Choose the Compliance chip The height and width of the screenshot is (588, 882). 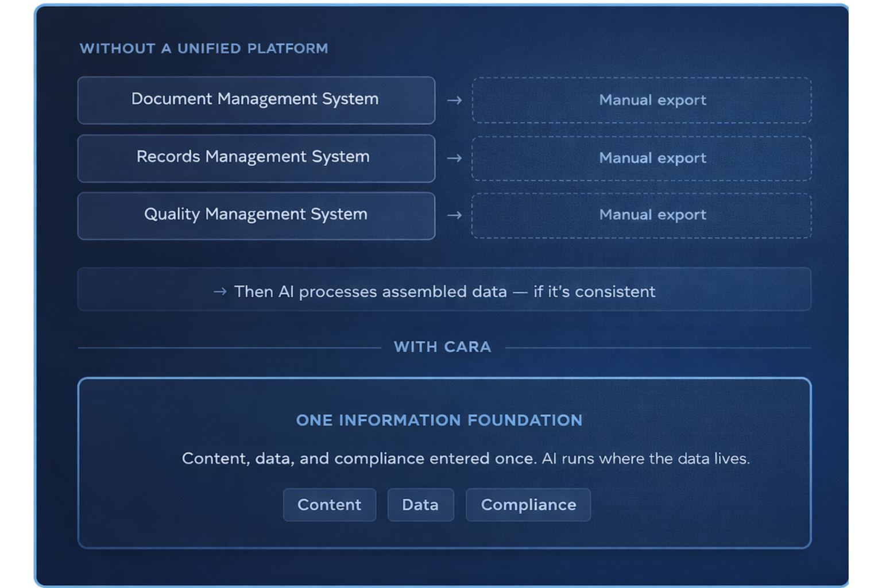[x=528, y=505]
